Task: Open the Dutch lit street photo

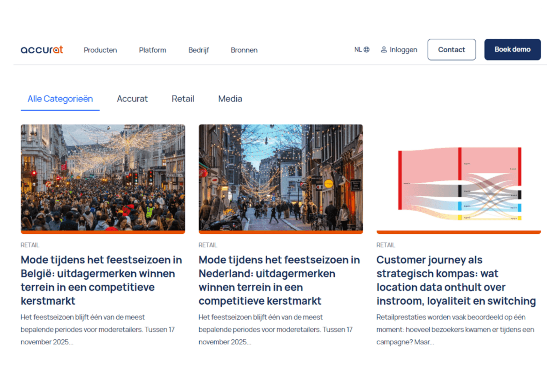Action: pos(281,177)
